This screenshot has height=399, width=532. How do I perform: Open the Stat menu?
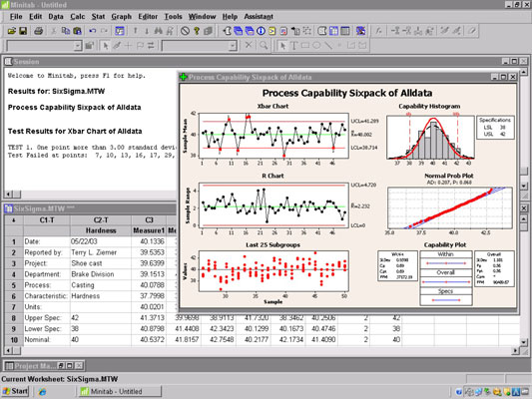point(98,17)
